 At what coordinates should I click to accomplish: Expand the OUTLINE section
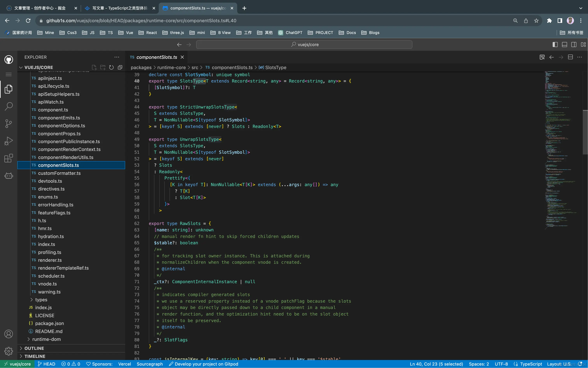coord(34,348)
